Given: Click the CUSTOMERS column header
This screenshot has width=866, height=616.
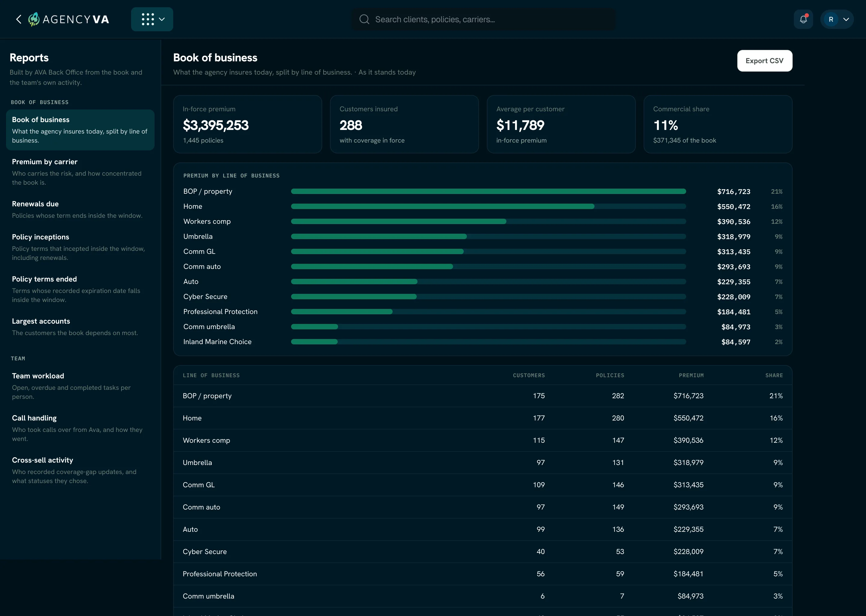Looking at the screenshot, I should 529,375.
